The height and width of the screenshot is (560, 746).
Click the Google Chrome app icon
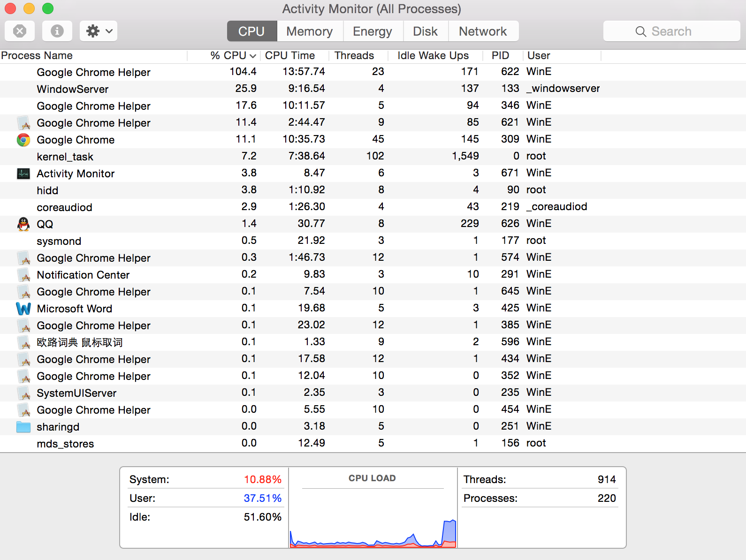coord(23,140)
